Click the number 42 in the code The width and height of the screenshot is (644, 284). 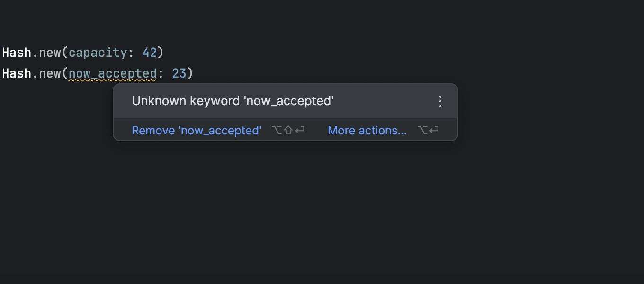(x=150, y=53)
